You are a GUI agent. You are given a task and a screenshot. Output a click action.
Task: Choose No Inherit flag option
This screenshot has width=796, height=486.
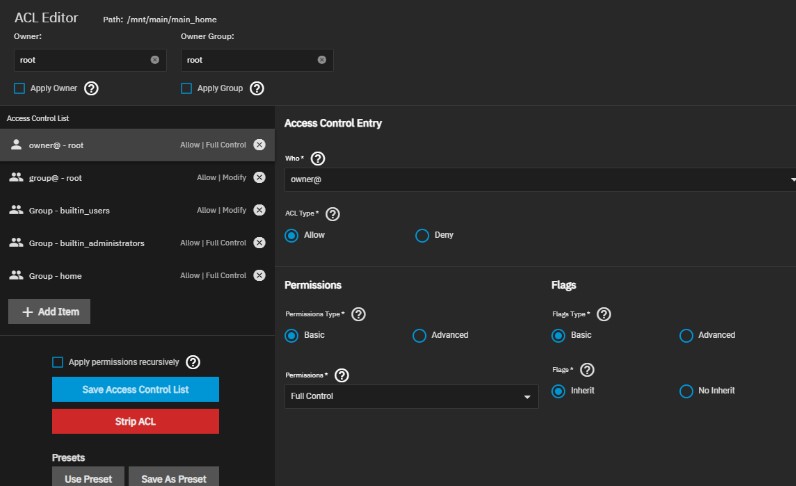coord(686,390)
